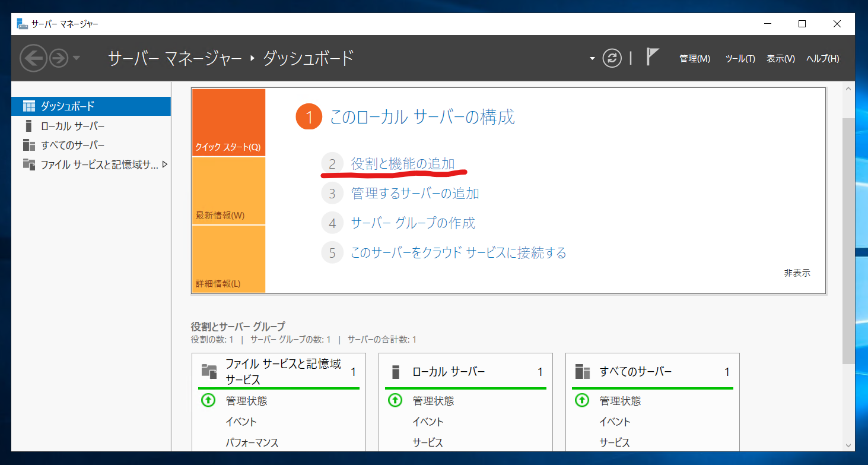Click the 管理するサーバーの追加 link
The image size is (868, 465).
coord(415,193)
